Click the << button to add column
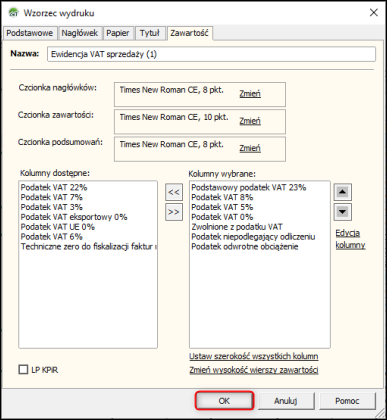The height and width of the screenshot is (420, 387). coord(174,192)
